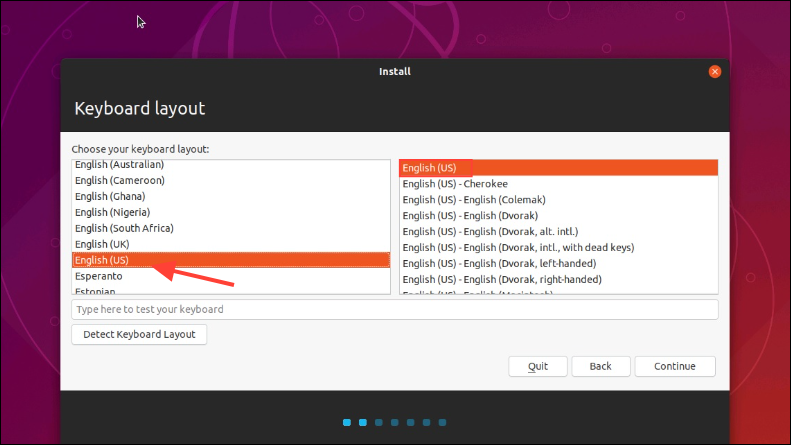
Task: Choose English (Colemak) variant
Action: (x=558, y=200)
